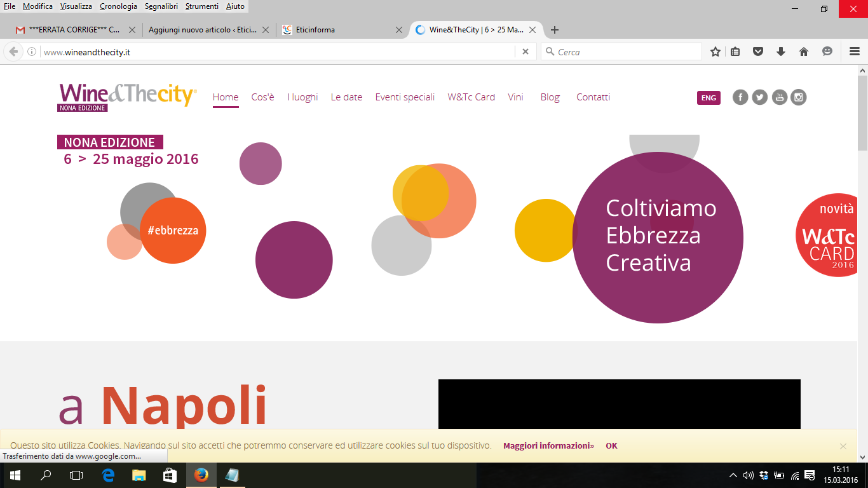Open the Segnalibri menu
This screenshot has height=488, width=868.
point(161,6)
